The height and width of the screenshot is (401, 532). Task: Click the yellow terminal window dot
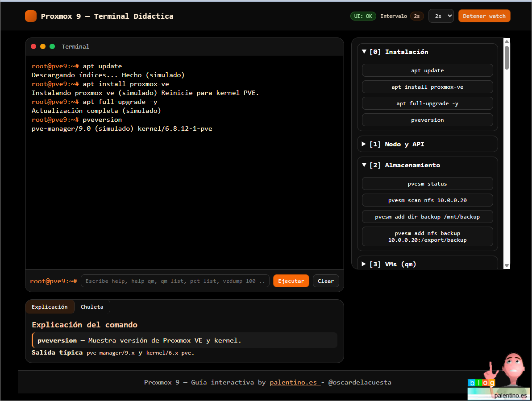(43, 46)
